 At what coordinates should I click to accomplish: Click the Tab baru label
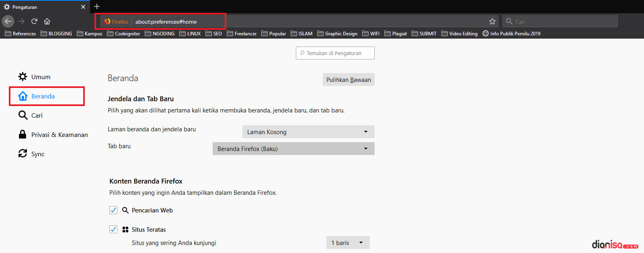pyautogui.click(x=119, y=146)
